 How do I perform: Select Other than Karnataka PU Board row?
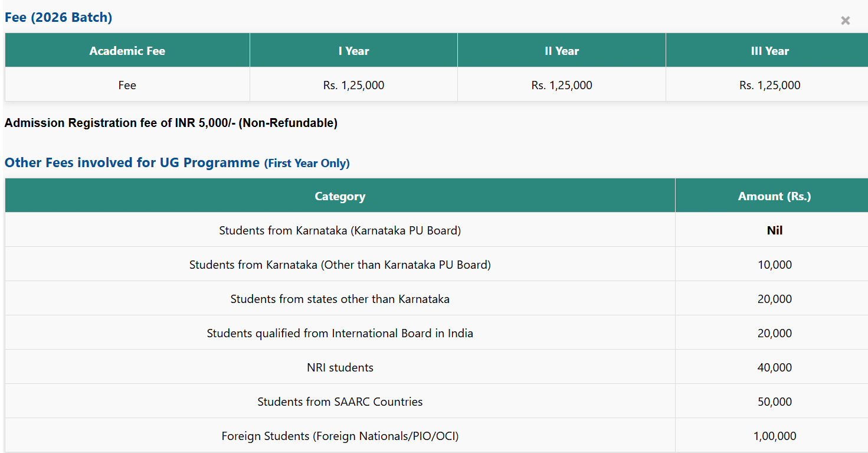[x=340, y=265]
